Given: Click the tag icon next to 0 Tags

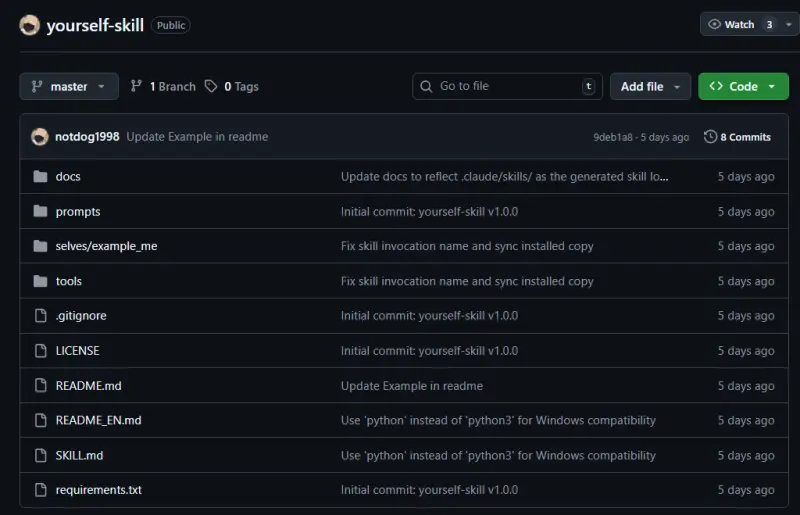Looking at the screenshot, I should pyautogui.click(x=211, y=87).
